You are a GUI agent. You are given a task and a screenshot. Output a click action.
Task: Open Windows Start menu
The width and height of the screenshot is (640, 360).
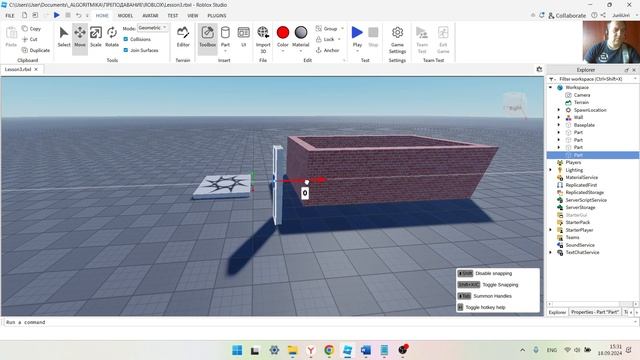[237, 350]
